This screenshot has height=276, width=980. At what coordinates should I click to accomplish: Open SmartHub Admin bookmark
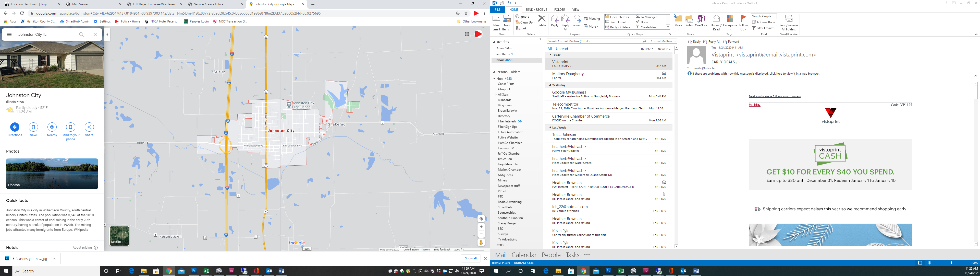click(x=75, y=21)
